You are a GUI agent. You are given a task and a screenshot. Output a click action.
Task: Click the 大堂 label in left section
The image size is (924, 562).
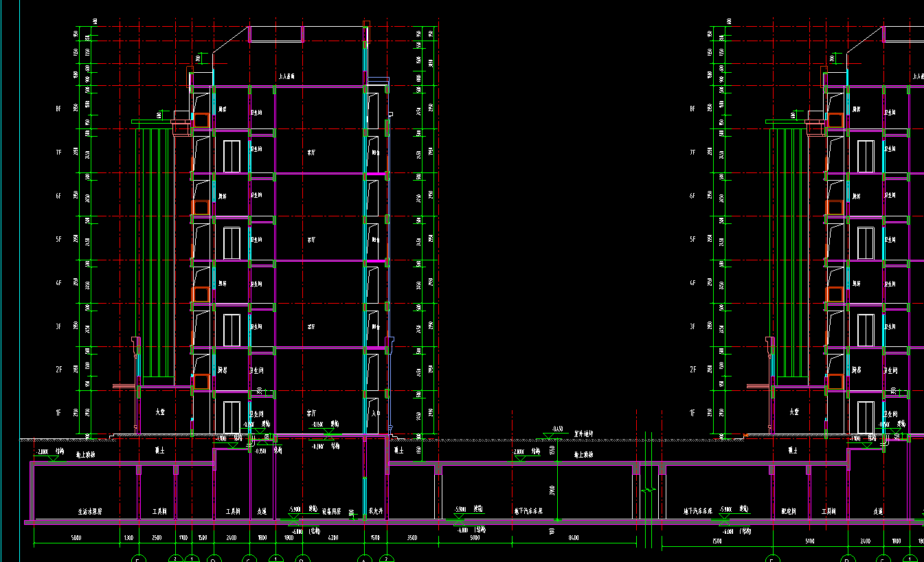[160, 412]
